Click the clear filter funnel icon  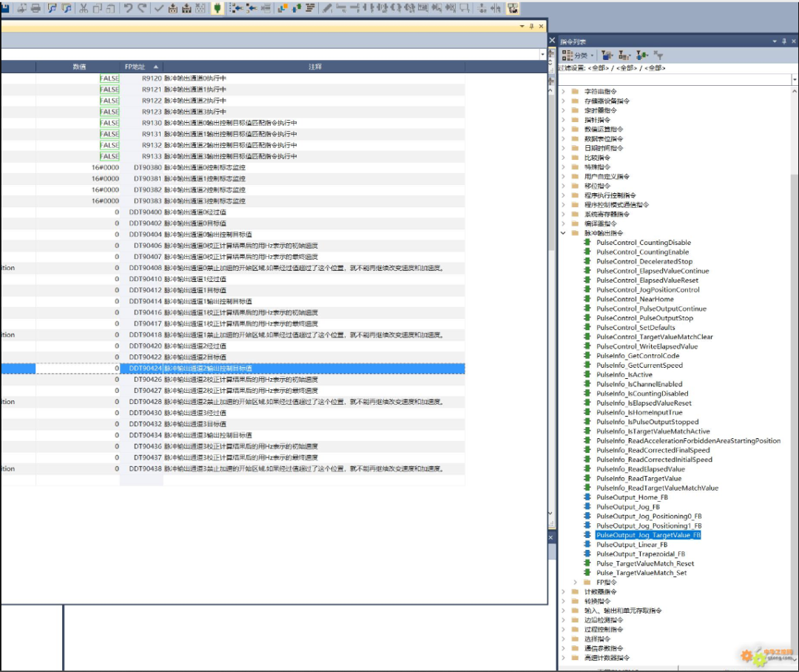coord(658,56)
